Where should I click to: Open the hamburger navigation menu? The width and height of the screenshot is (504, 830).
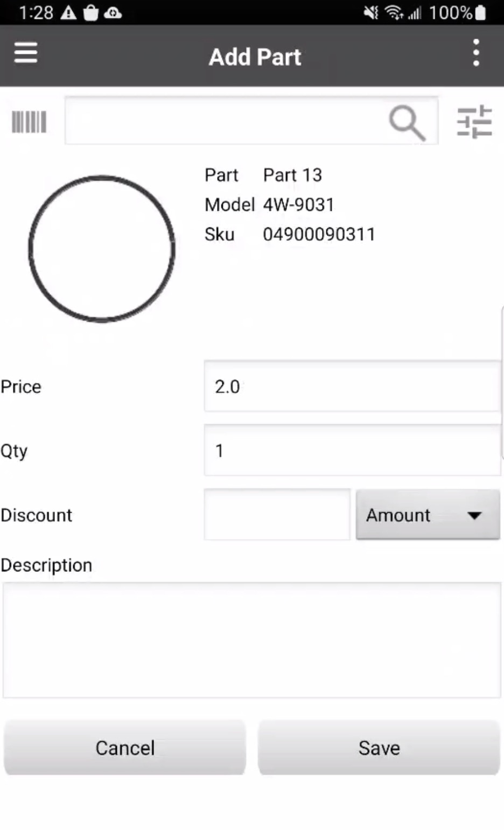coord(25,53)
